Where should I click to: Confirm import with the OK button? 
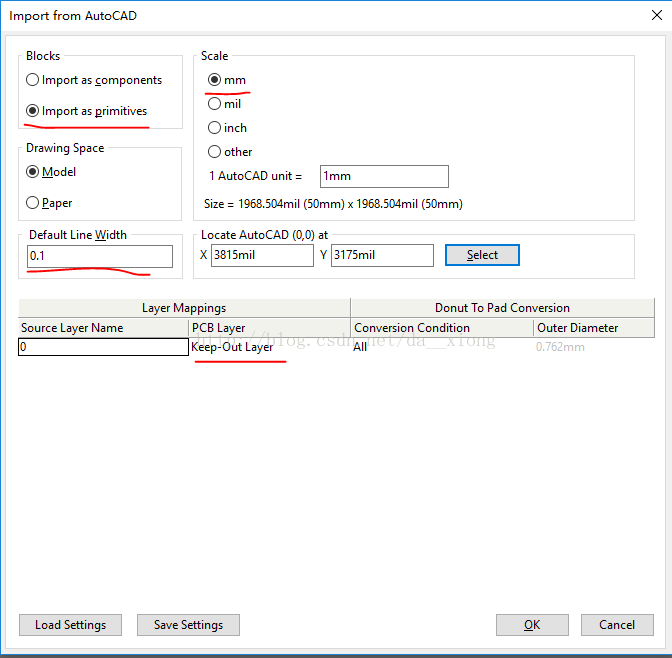(x=532, y=625)
